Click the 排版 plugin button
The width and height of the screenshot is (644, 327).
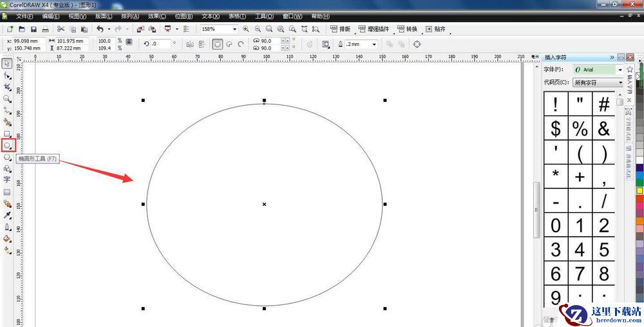tap(341, 29)
